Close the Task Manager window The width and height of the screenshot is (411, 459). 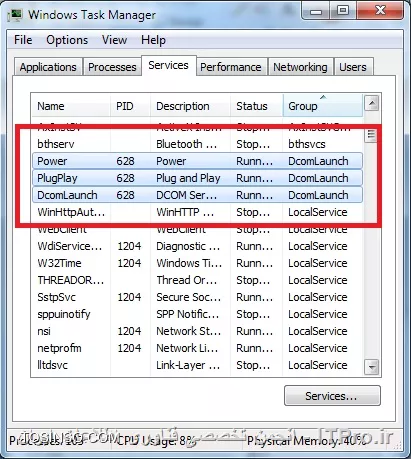pos(380,11)
